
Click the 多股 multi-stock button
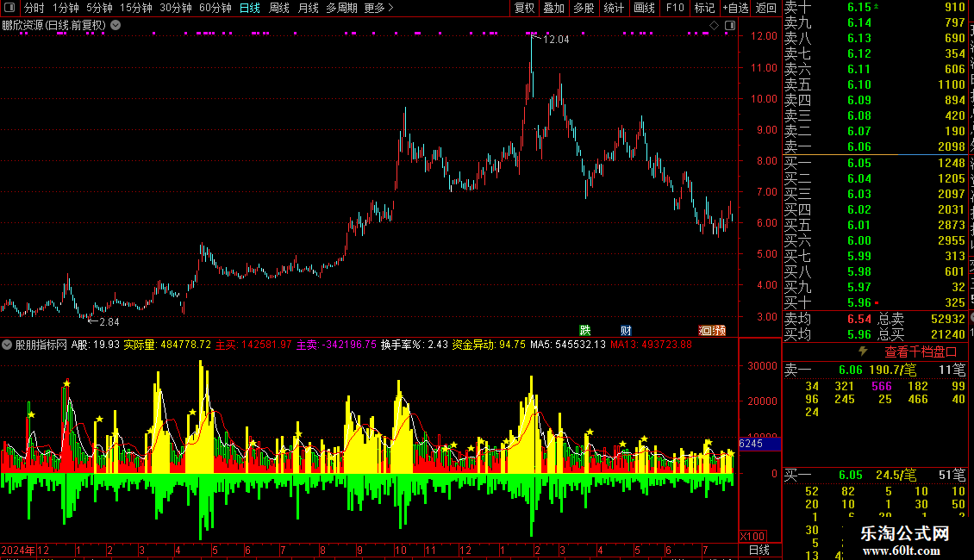coord(584,8)
